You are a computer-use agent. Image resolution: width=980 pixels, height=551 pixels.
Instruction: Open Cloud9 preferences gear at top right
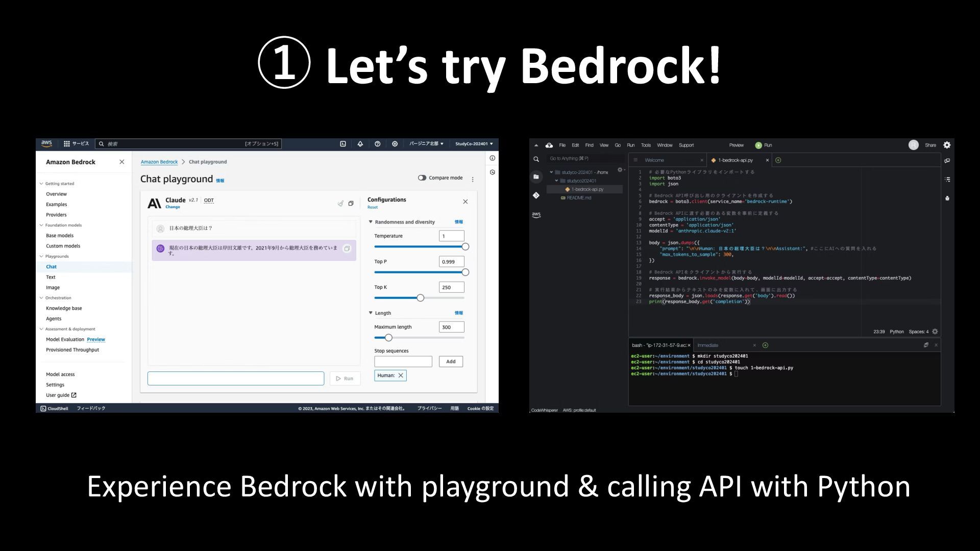tap(947, 145)
